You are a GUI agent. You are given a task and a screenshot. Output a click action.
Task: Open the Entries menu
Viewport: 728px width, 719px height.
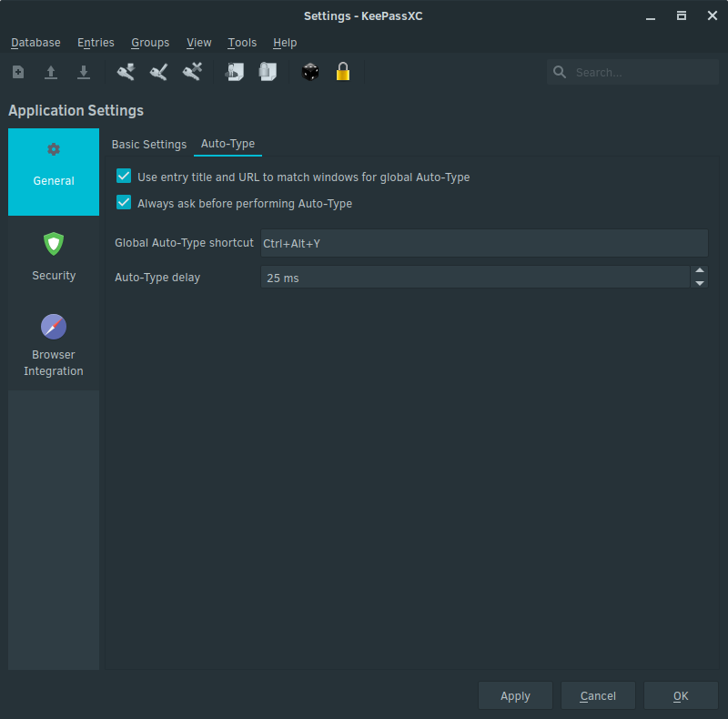click(96, 43)
